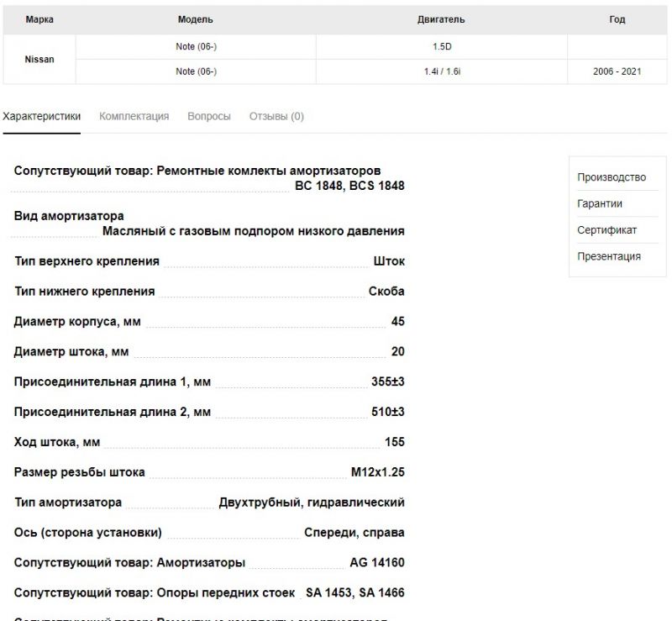This screenshot has width=672, height=621.
Task: Select the Двигатель column header
Action: tap(441, 19)
